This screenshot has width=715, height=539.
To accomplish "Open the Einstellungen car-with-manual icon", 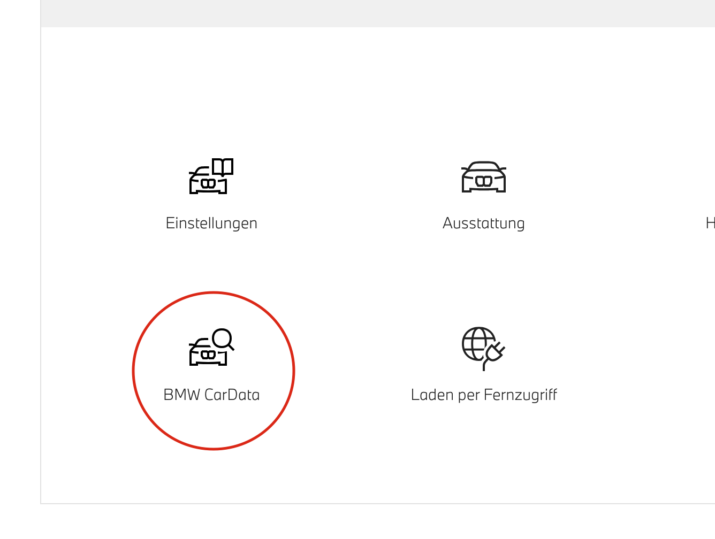I will tap(211, 177).
